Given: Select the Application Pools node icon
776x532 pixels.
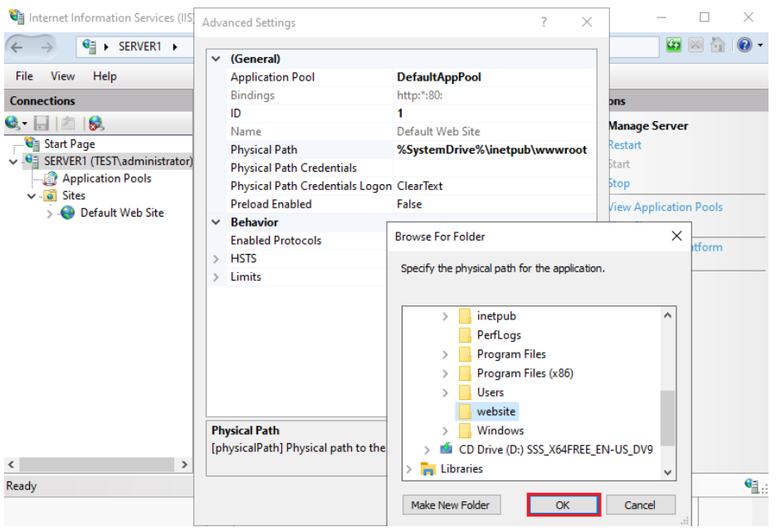Looking at the screenshot, I should (x=50, y=178).
